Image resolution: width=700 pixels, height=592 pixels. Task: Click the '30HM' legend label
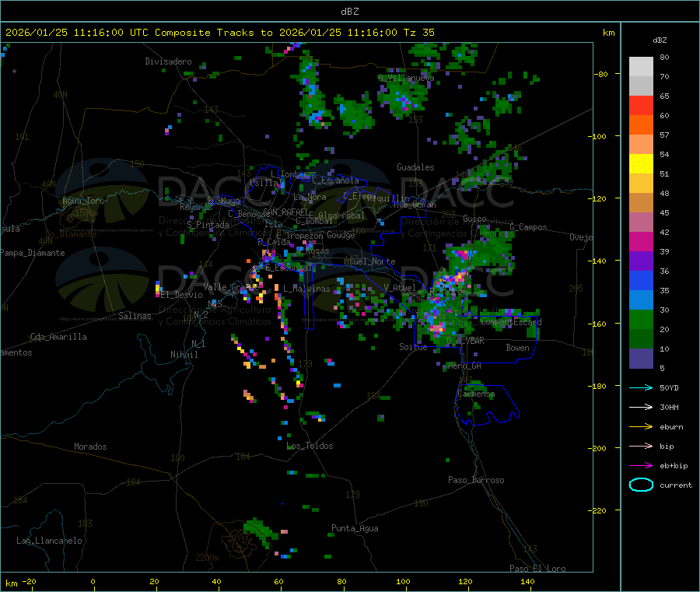pyautogui.click(x=669, y=407)
